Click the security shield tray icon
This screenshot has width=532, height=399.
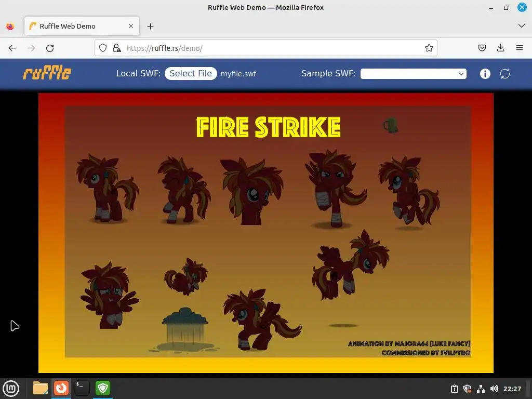point(467,389)
